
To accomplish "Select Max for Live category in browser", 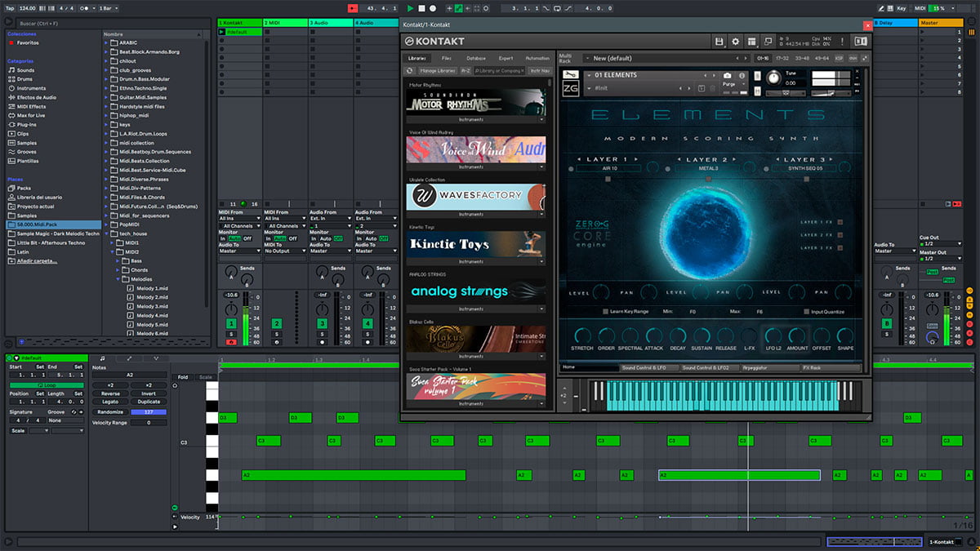I will click(x=30, y=115).
